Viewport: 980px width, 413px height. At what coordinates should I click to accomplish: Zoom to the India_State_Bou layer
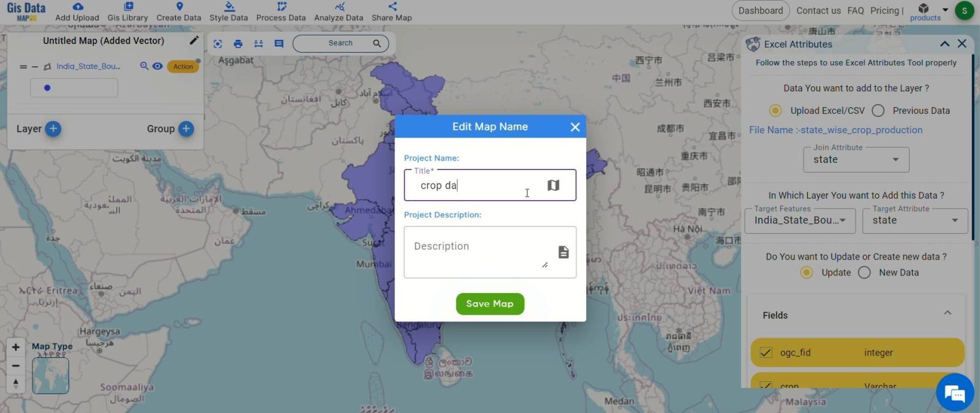coord(144,66)
